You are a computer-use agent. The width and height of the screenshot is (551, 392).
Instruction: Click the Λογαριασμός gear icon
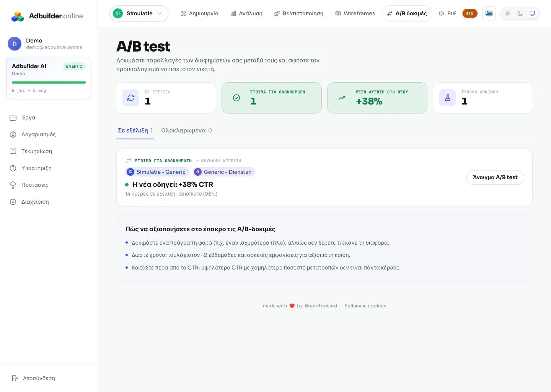click(13, 134)
